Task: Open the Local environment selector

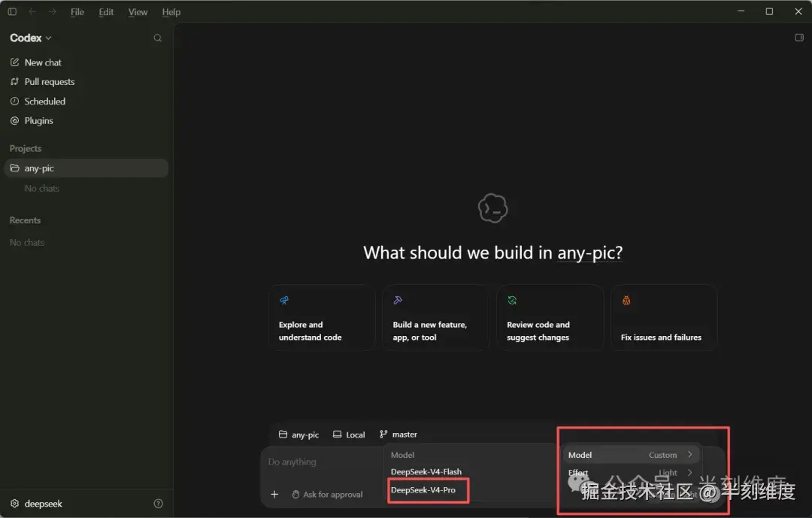Action: point(349,435)
